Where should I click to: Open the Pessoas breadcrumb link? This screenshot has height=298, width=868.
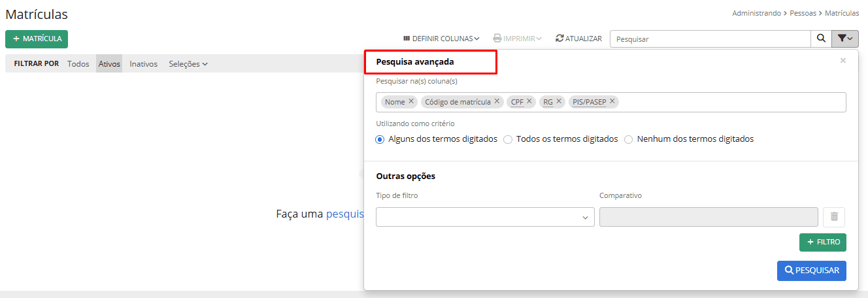[x=804, y=13]
